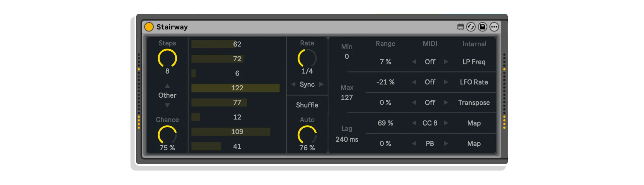
Task: Click the 7 % range value for LP Freq
Action: tap(385, 62)
